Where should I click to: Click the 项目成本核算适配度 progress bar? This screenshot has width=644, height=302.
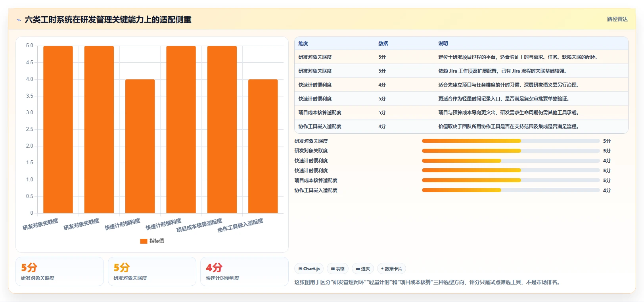(511, 180)
